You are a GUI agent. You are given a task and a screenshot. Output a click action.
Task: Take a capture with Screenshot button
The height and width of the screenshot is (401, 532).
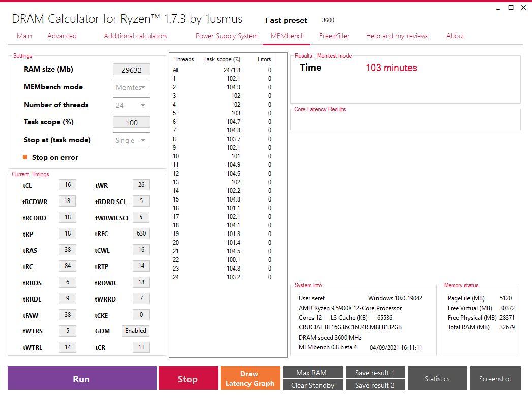(x=495, y=378)
